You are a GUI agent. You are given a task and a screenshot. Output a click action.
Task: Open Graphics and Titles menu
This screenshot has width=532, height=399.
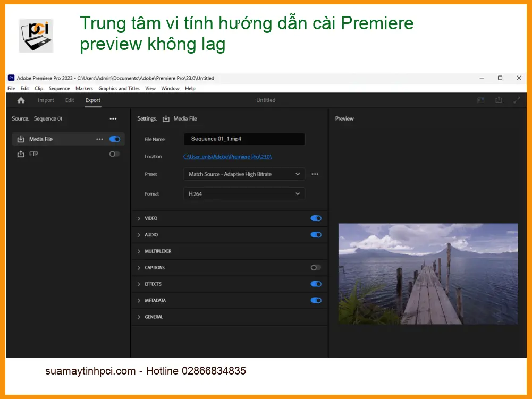(x=119, y=88)
